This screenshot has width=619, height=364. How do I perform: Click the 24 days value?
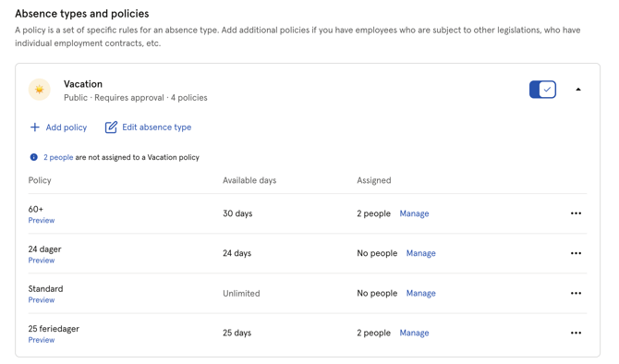tap(237, 253)
